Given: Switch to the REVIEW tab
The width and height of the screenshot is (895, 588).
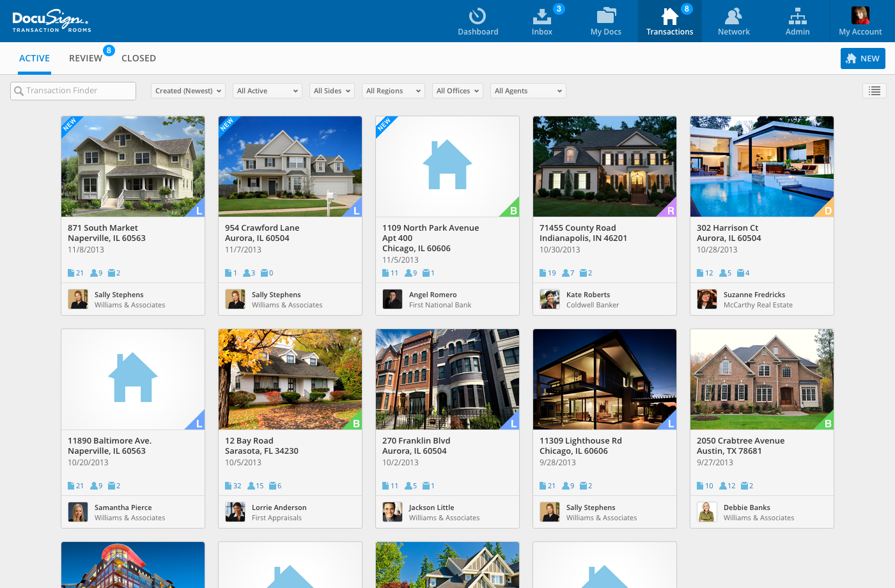Looking at the screenshot, I should click(86, 58).
